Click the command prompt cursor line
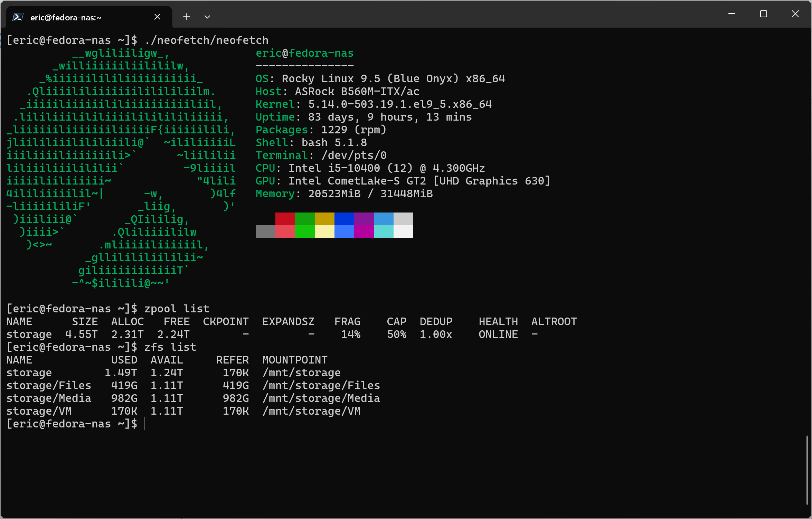 coord(75,424)
